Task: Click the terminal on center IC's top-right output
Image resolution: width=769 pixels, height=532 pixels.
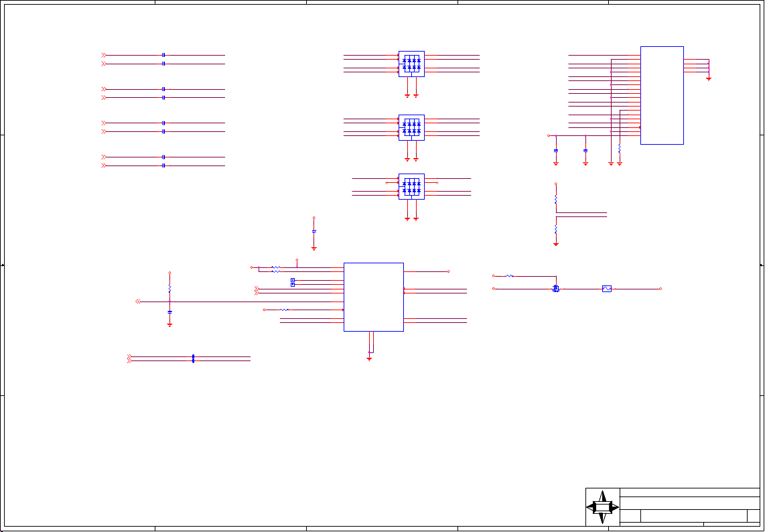Action: (448, 271)
